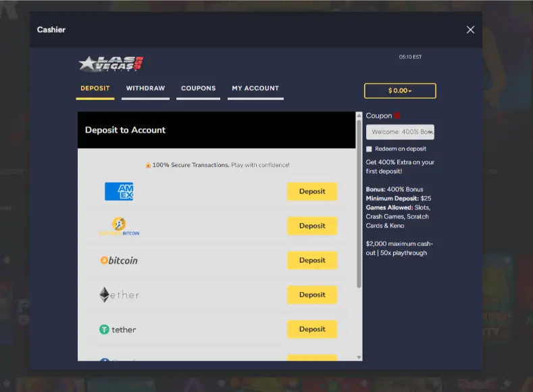Select the My Account tab
The image size is (533, 392).
click(x=255, y=89)
